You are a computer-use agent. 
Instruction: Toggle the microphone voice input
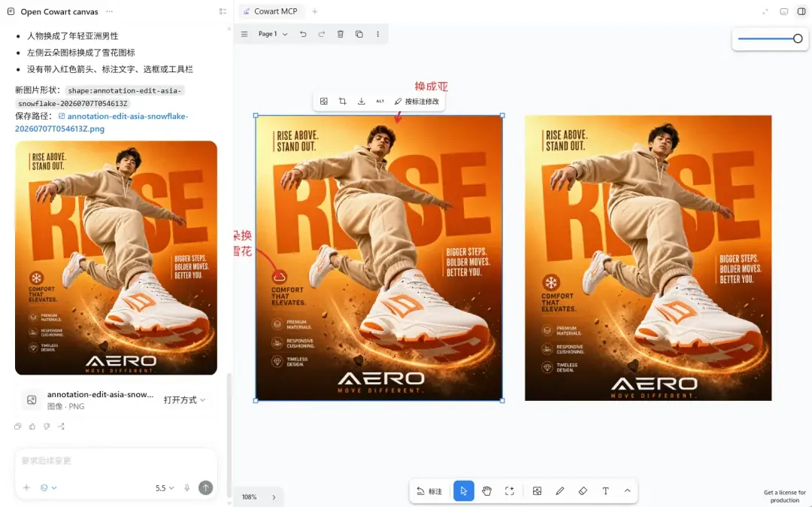[x=187, y=488]
